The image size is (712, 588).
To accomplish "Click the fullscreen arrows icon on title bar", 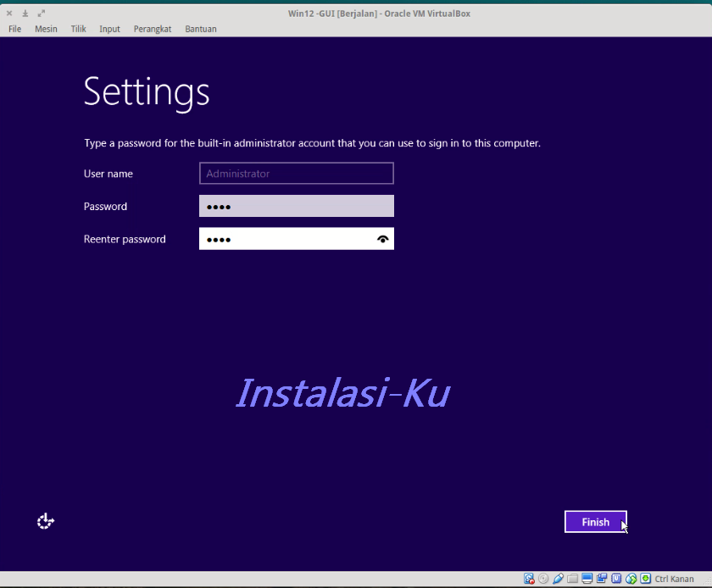I will point(40,14).
